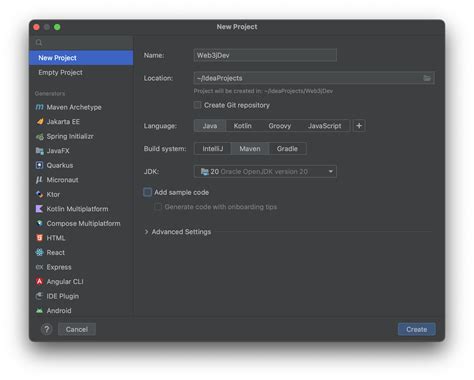474x380 pixels.
Task: Toggle Generate code with onboarding tips
Action: pyautogui.click(x=158, y=207)
